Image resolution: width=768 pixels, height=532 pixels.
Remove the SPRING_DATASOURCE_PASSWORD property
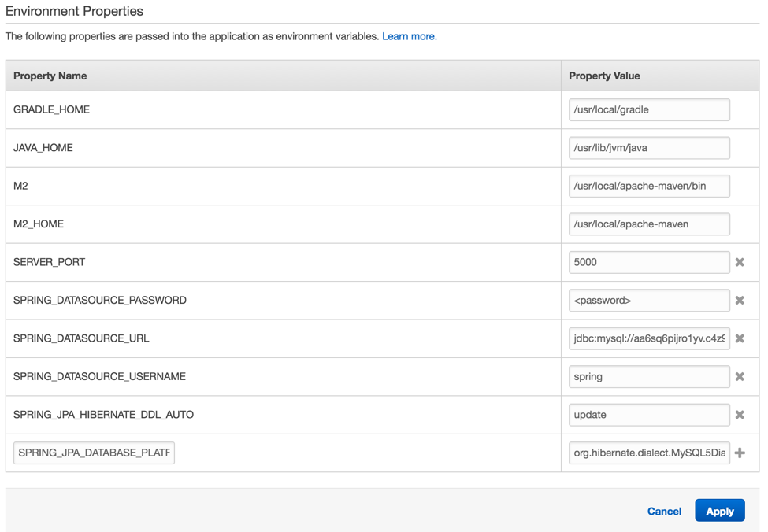740,301
